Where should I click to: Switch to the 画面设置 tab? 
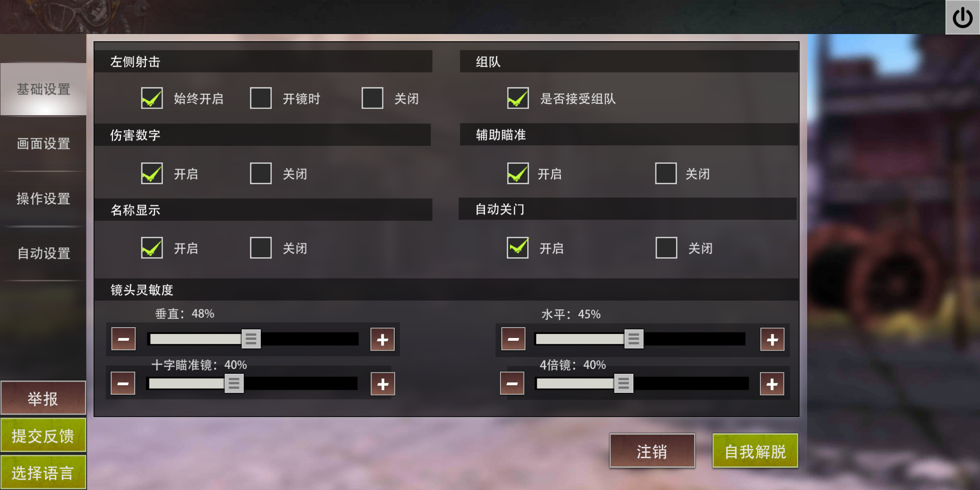(x=44, y=144)
